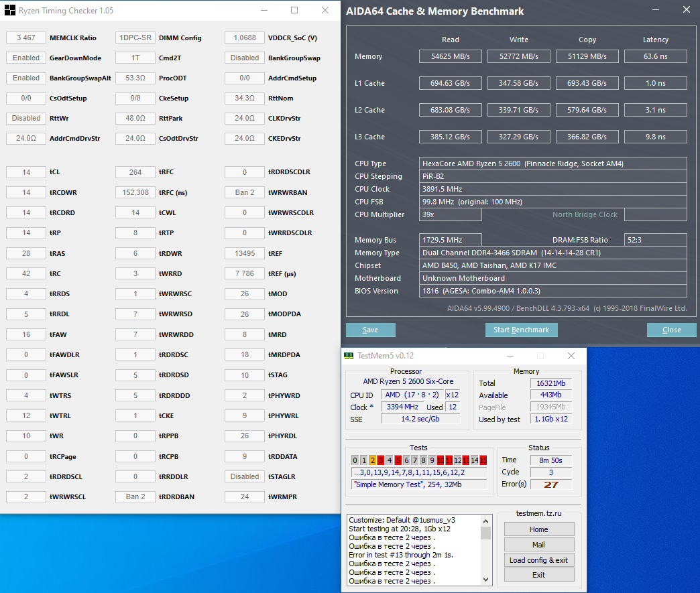Screen dimensions: 700x593
Task: Click the Exit button in TestMem5
Action: (539, 575)
